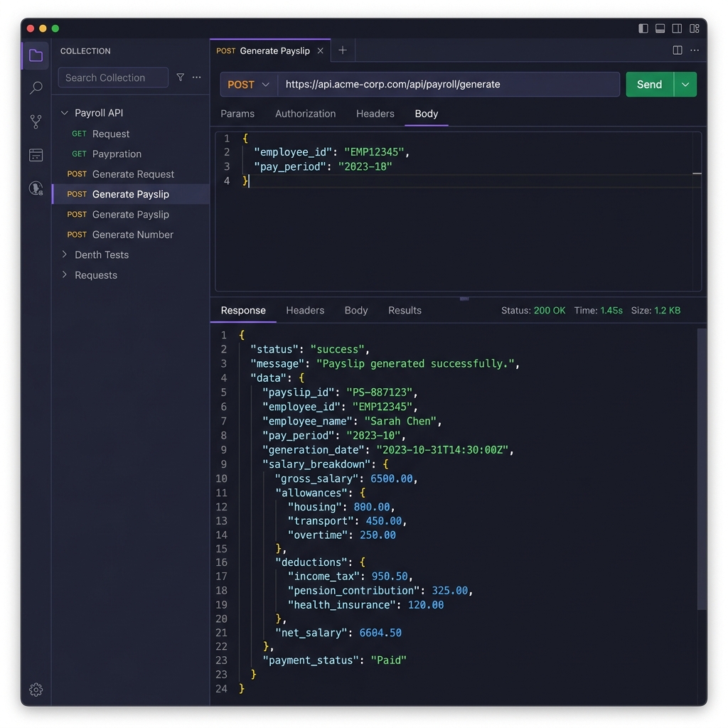This screenshot has width=728, height=728.
Task: Open the git branch icon in sidebar
Action: pos(36,122)
